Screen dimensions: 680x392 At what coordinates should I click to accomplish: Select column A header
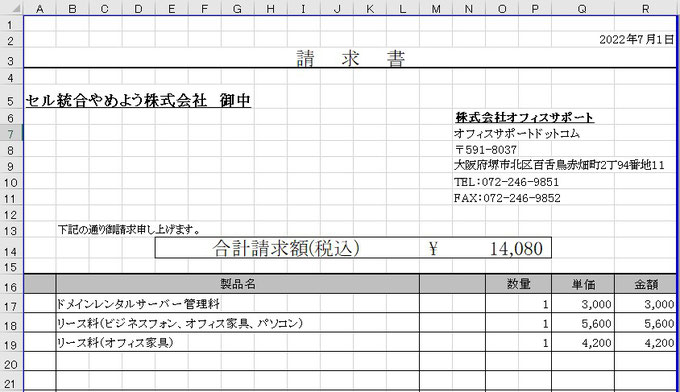tap(39, 8)
